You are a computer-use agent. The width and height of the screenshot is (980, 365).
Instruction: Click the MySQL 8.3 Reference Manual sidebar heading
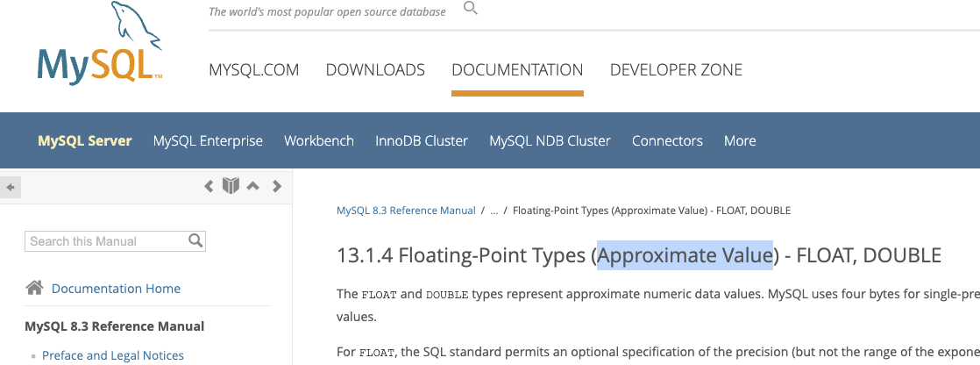114,326
